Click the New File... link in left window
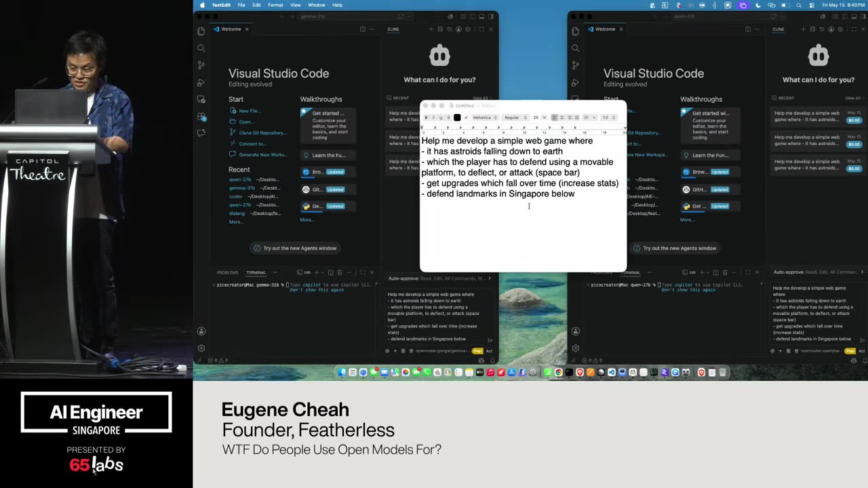 pos(249,111)
